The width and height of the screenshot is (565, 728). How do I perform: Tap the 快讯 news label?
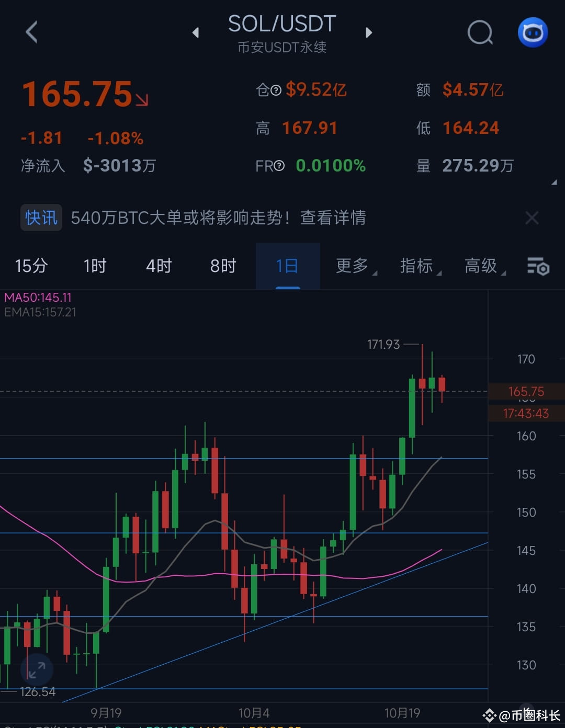(x=41, y=218)
